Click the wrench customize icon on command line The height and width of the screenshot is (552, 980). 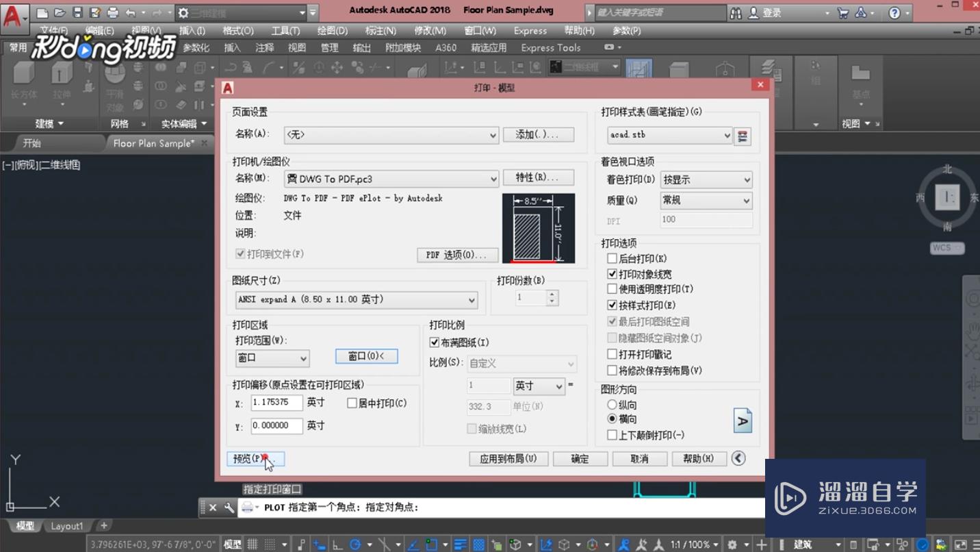(229, 507)
